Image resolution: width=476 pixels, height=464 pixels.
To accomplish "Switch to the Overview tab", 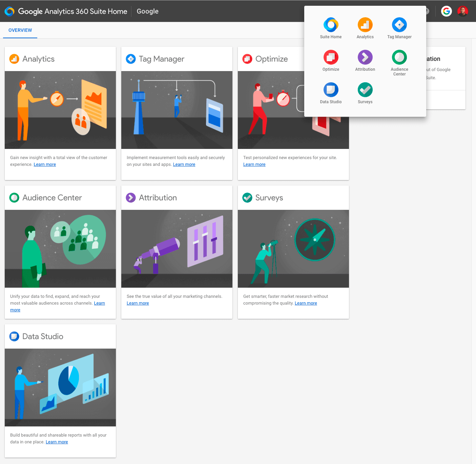I will click(20, 30).
